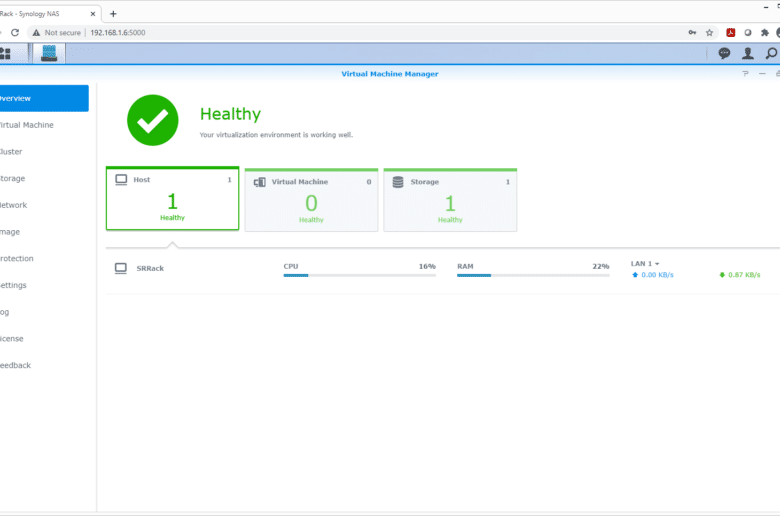Image resolution: width=780 pixels, height=516 pixels.
Task: Click the 0.00 KB/s upload rate
Action: coord(657,275)
